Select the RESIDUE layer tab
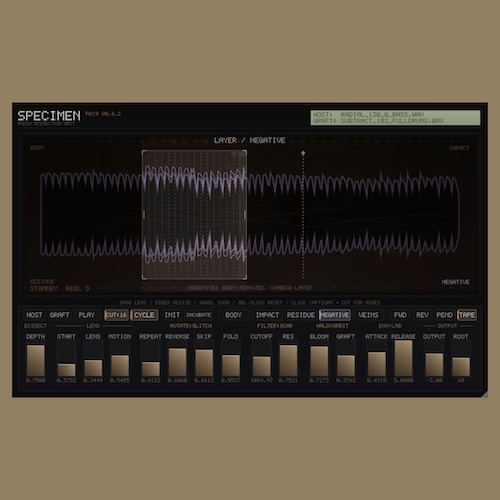This screenshot has height=500, width=500. pyautogui.click(x=301, y=315)
